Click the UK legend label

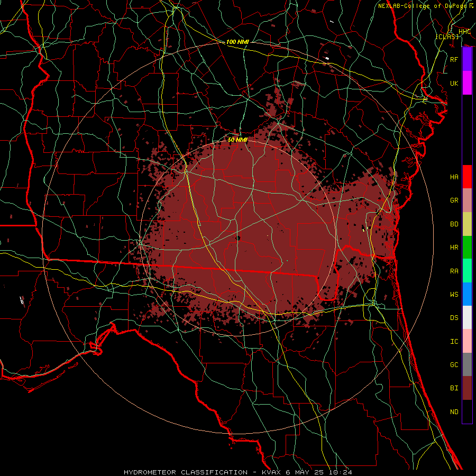[454, 83]
